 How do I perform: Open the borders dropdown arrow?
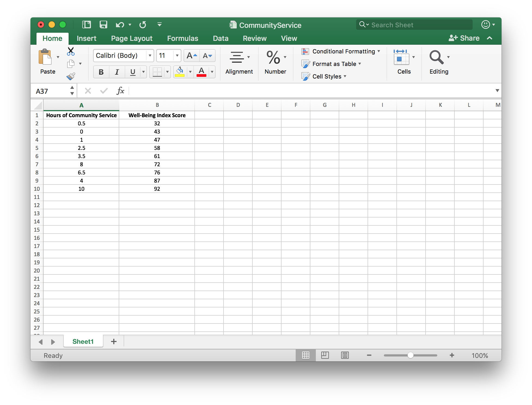[x=167, y=72]
